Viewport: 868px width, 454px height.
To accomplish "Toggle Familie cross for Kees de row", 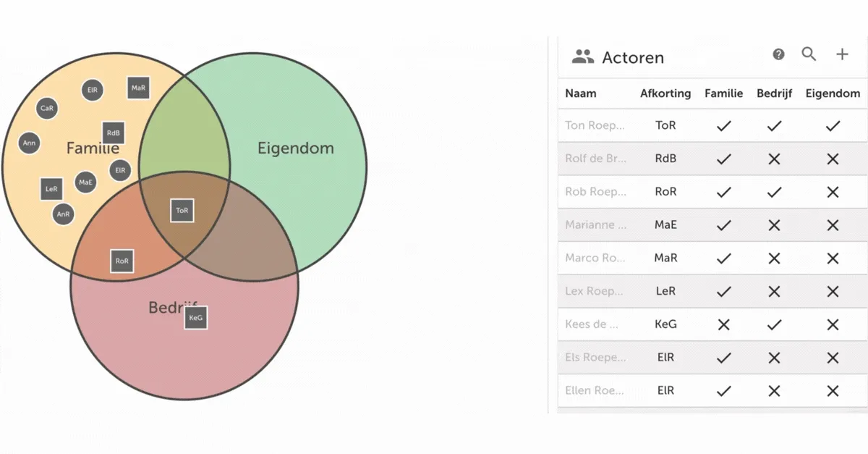I will click(x=723, y=324).
